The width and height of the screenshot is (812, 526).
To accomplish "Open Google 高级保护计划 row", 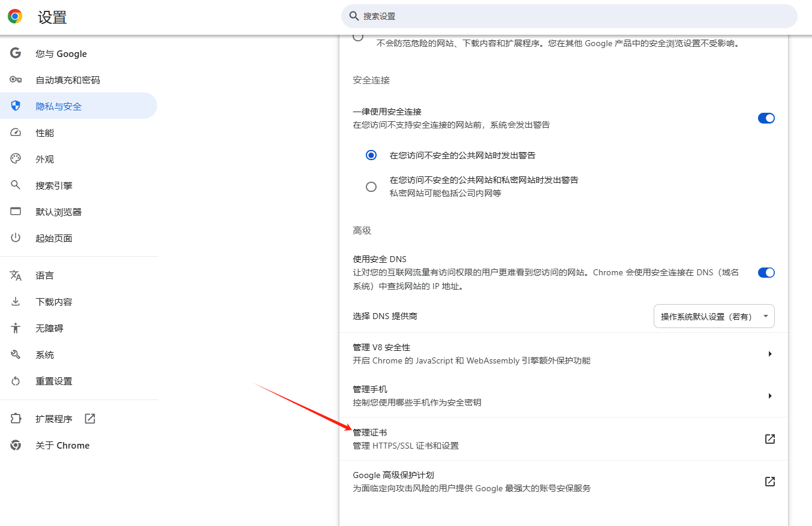I will (x=564, y=482).
